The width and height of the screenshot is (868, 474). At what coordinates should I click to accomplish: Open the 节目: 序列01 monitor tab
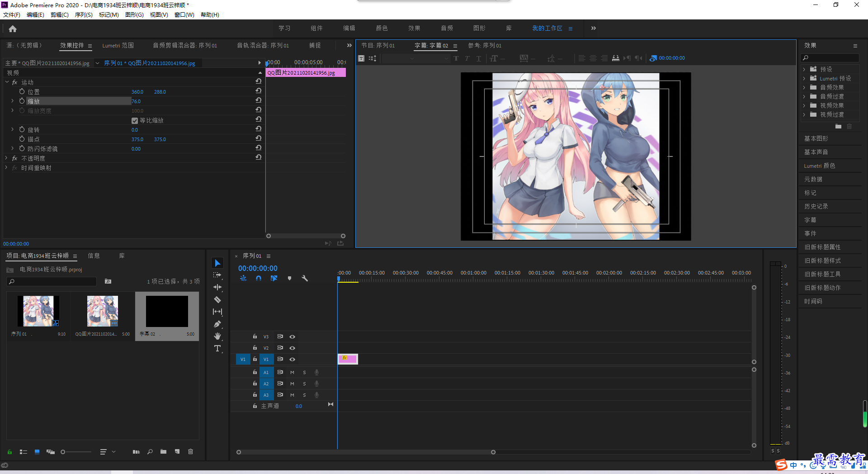[x=378, y=46]
